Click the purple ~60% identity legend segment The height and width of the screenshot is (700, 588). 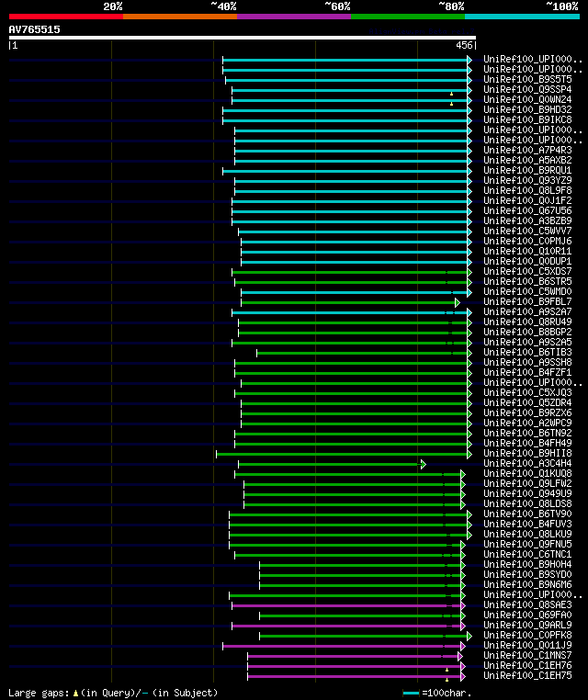(x=294, y=17)
